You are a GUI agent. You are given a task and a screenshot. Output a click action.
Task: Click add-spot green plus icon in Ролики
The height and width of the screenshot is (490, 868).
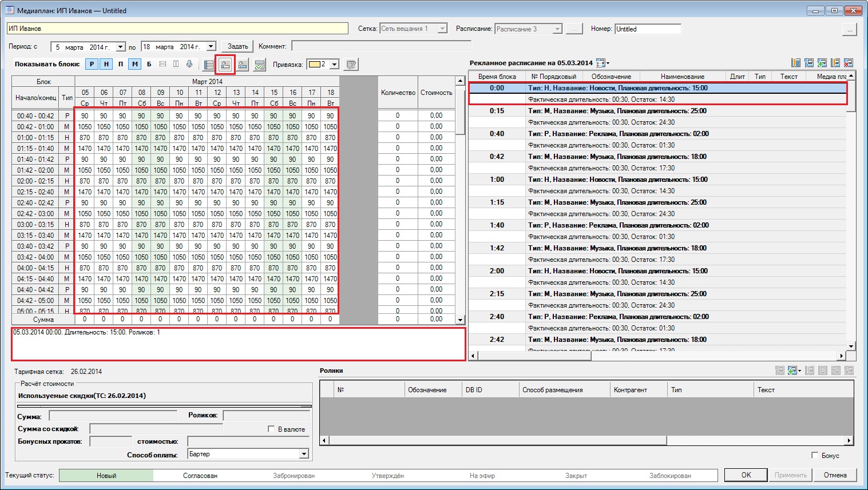tap(792, 371)
